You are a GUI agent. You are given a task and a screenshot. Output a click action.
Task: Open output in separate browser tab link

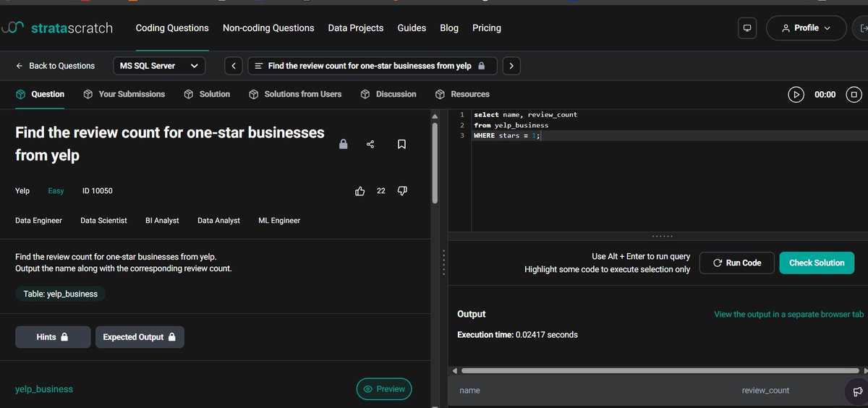click(x=789, y=315)
